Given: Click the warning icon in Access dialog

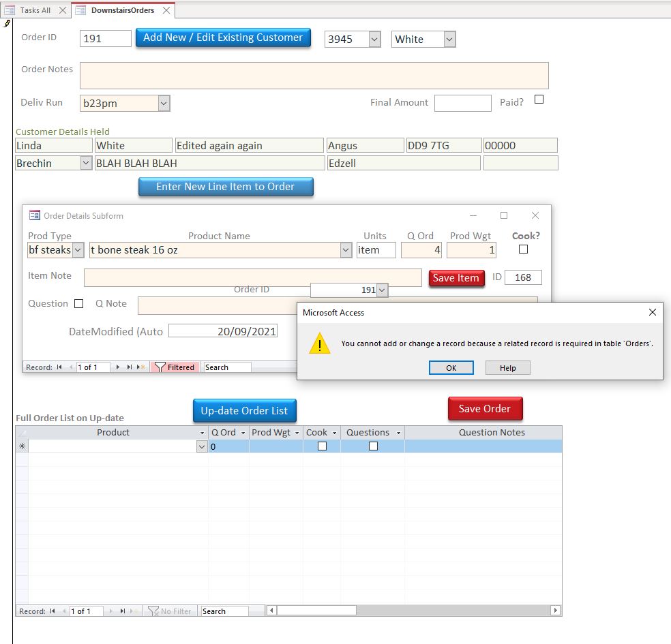Looking at the screenshot, I should coord(320,343).
